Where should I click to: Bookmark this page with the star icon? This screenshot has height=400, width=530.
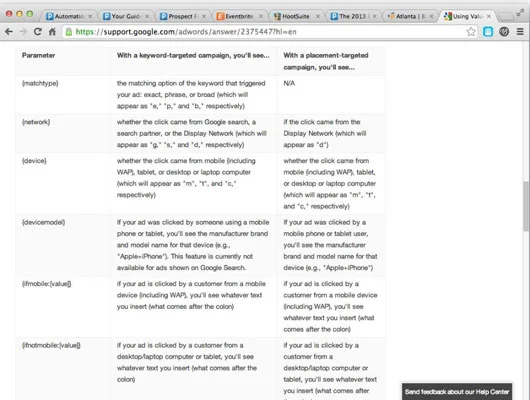click(471, 32)
